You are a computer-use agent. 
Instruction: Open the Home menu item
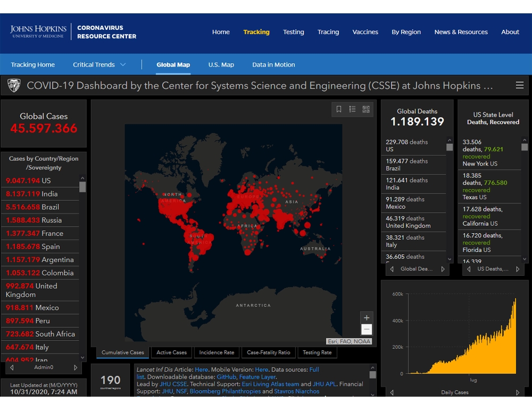coord(221,32)
